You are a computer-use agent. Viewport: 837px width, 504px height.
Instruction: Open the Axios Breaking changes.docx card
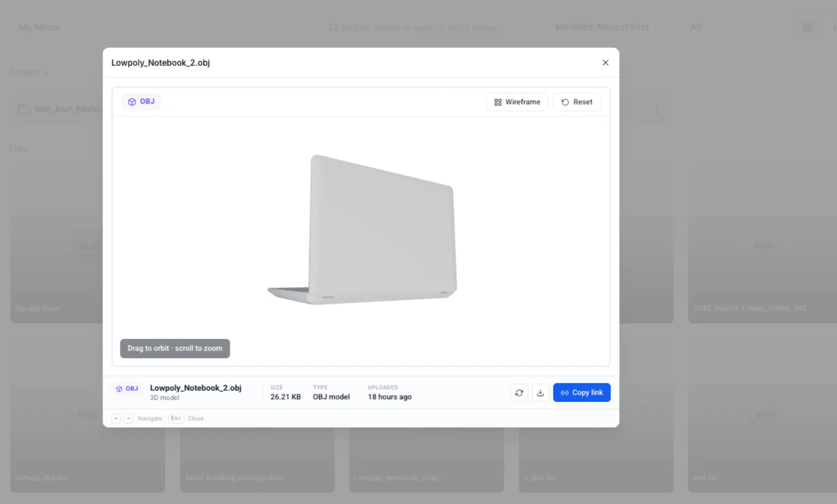pos(257,460)
